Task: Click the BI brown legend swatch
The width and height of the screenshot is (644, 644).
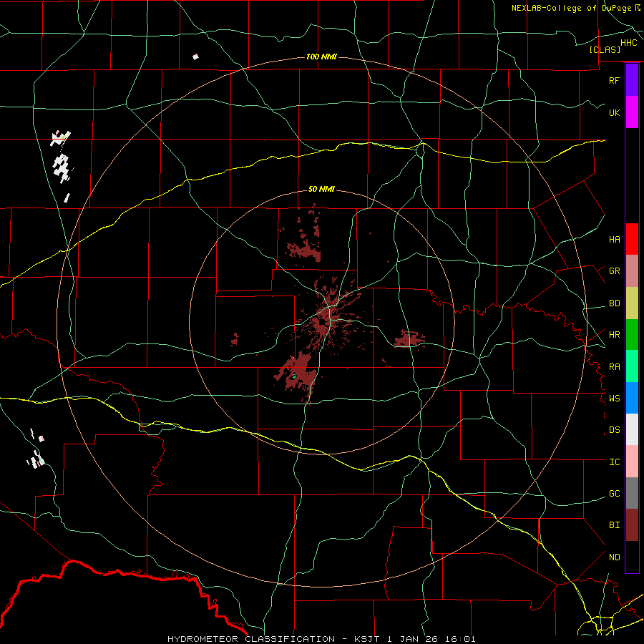Action: (632, 525)
